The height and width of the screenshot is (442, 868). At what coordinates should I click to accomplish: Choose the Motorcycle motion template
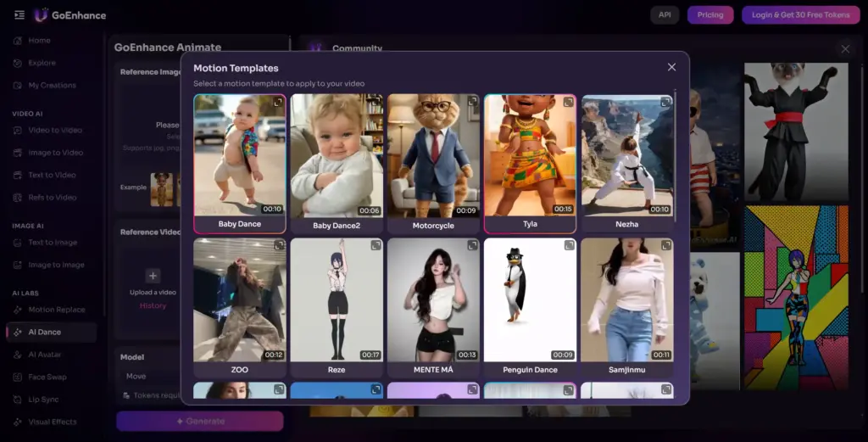[433, 161]
